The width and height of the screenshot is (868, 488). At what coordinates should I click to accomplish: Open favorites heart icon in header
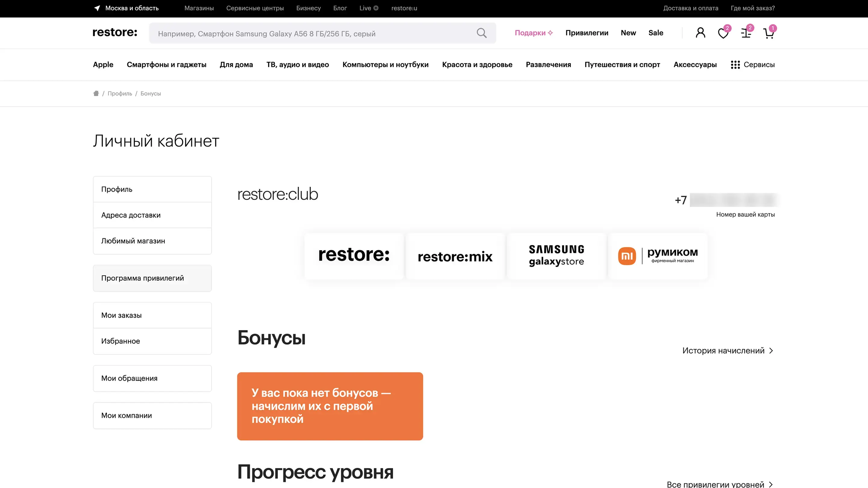[723, 33]
